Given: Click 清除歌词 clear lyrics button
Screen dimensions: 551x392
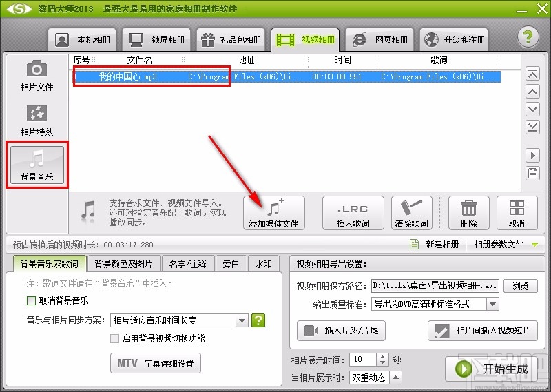Looking at the screenshot, I should point(411,213).
